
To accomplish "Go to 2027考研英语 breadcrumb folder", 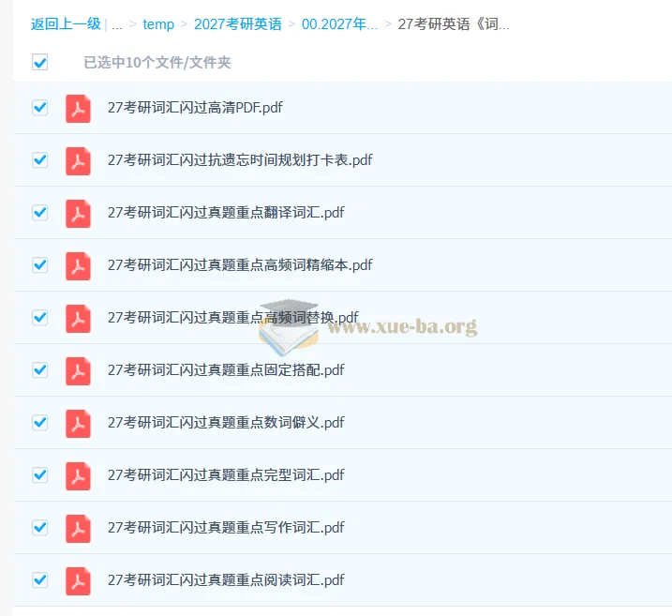I will click(x=238, y=24).
